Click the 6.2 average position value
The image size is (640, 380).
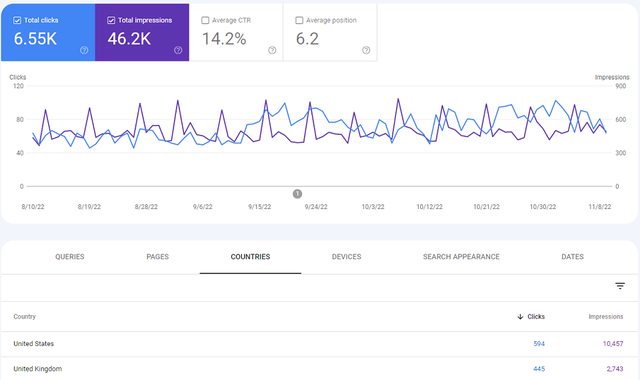(307, 39)
